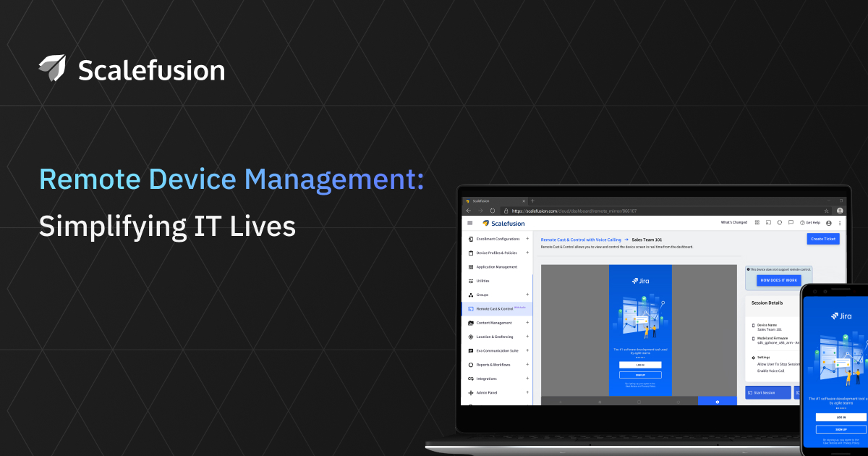The width and height of the screenshot is (868, 456).
Task: Expand Enrollment Configurations with its plus
Action: coord(527,238)
